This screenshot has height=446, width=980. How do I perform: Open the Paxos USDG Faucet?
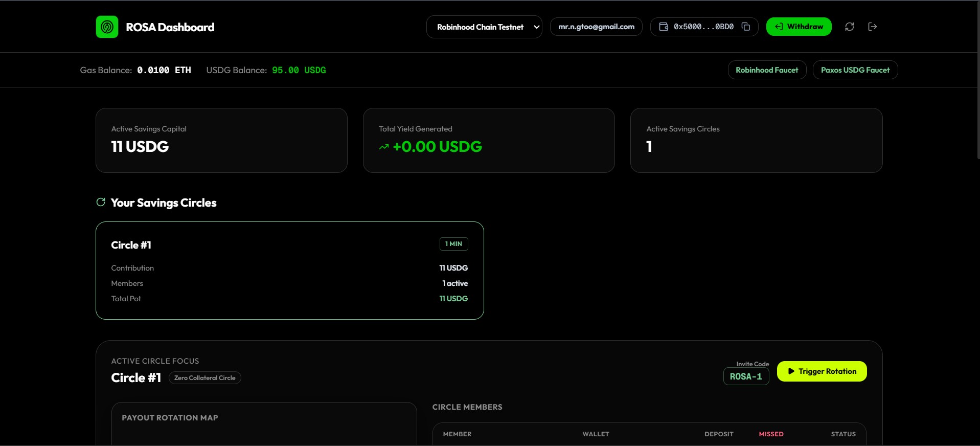(855, 70)
